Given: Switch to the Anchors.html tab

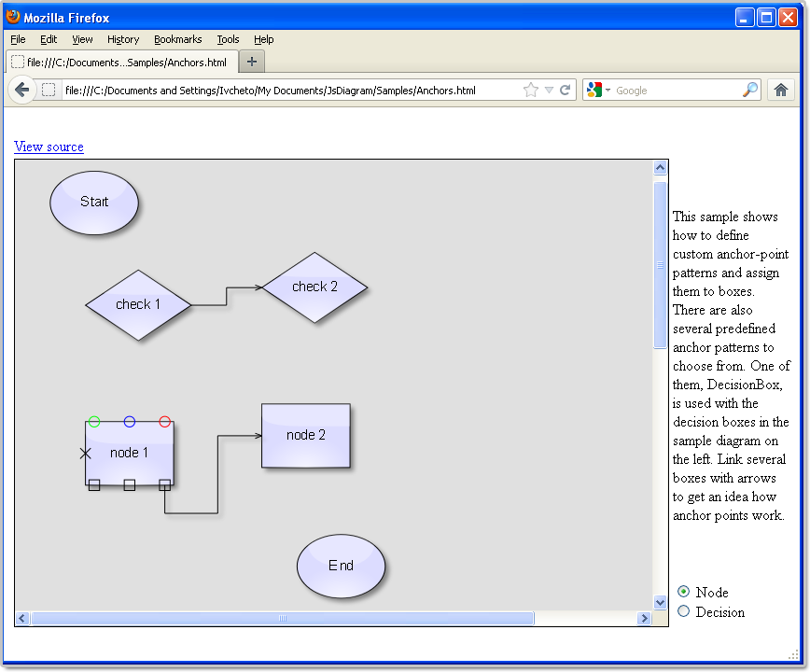Looking at the screenshot, I should point(121,62).
